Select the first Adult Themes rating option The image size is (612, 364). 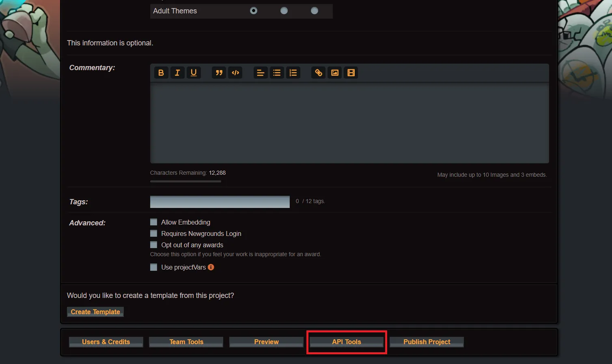pyautogui.click(x=254, y=11)
